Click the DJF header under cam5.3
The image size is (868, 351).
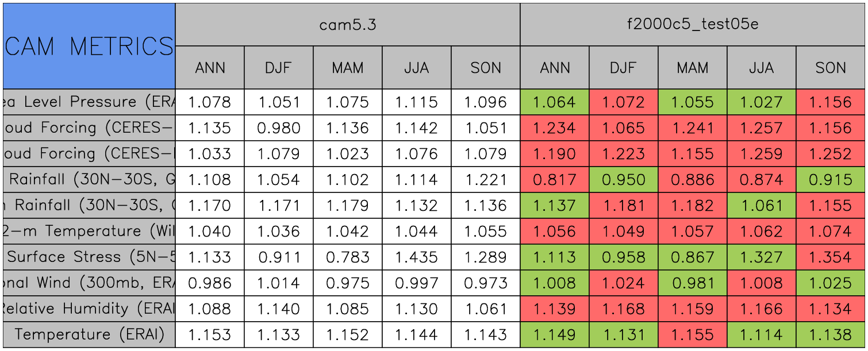point(279,68)
